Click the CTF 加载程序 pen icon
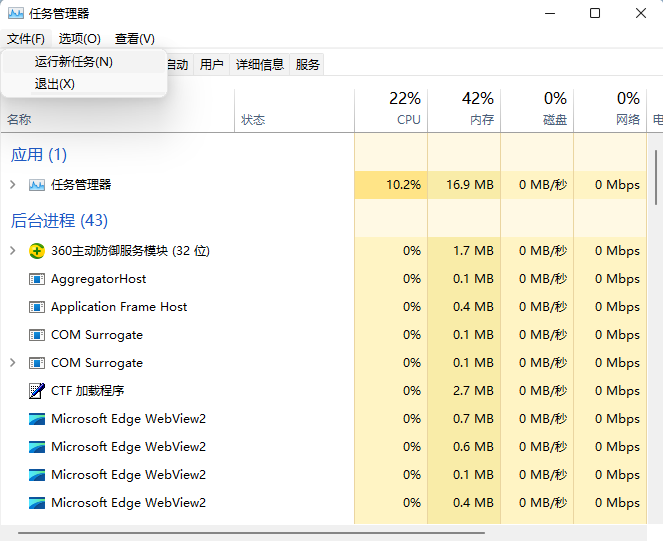 pyautogui.click(x=37, y=391)
